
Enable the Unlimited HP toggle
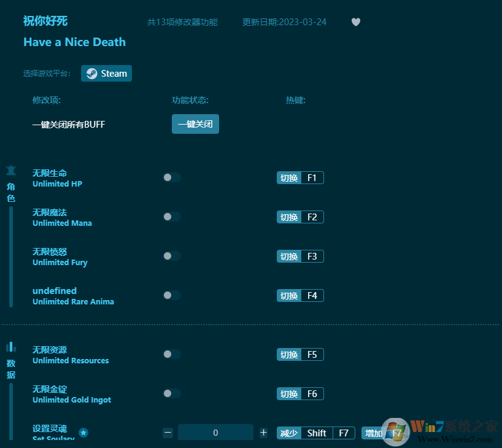[x=172, y=177]
